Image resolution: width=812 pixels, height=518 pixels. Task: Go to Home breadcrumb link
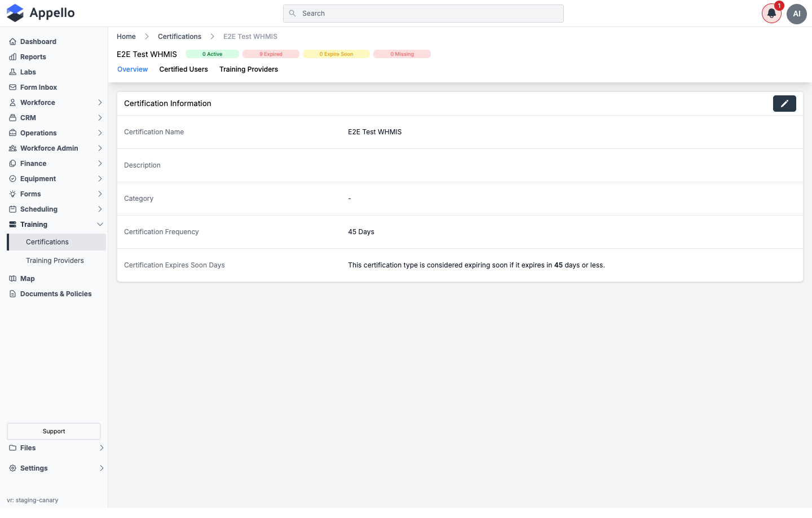click(x=126, y=37)
